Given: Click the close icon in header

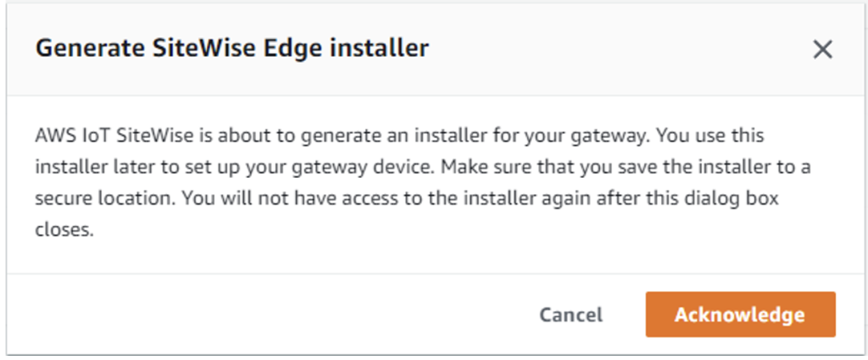Looking at the screenshot, I should pos(821,50).
